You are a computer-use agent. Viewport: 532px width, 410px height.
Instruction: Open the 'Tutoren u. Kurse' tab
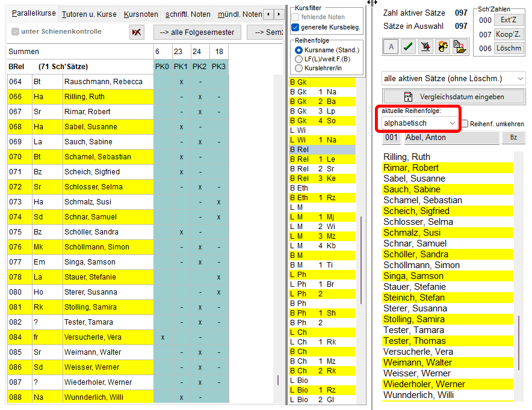90,14
